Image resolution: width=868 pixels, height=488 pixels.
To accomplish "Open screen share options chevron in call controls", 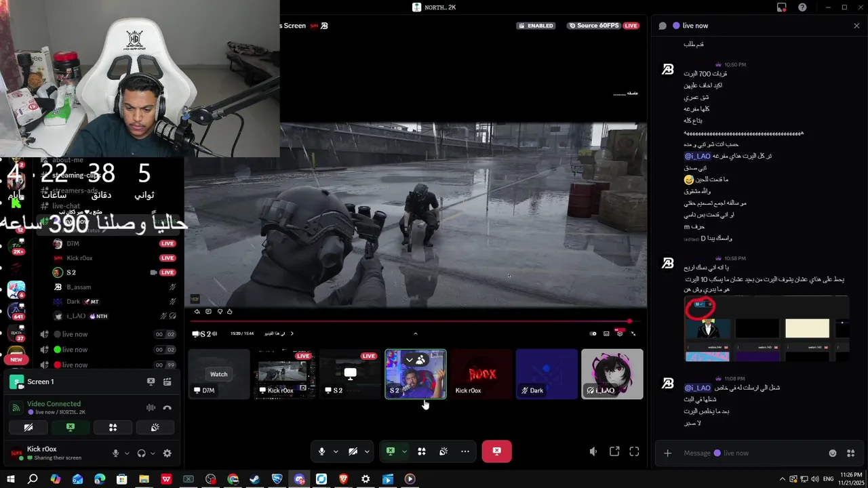I will click(404, 451).
